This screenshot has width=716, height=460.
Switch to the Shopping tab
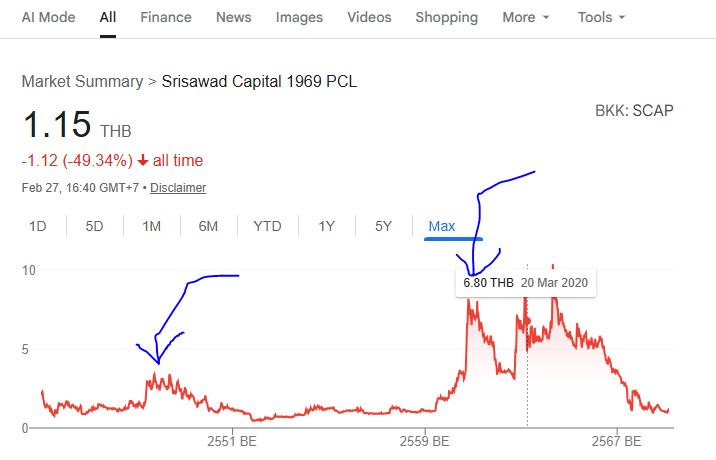click(446, 18)
